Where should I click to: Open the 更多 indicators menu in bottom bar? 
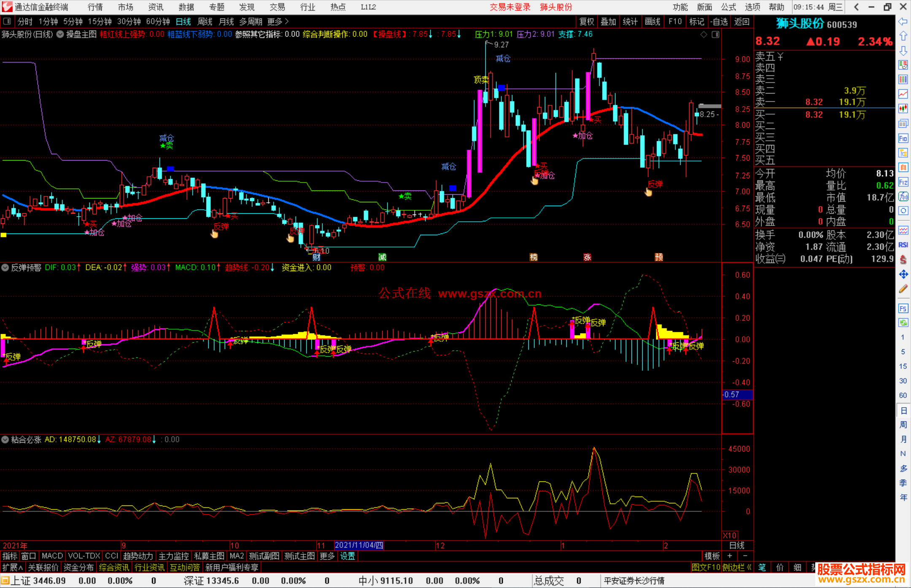(327, 556)
